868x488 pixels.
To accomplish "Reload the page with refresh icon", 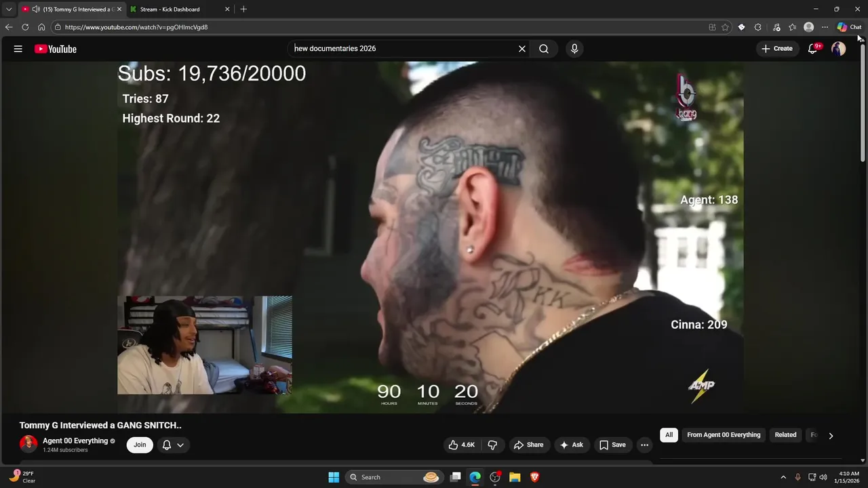I will [25, 27].
